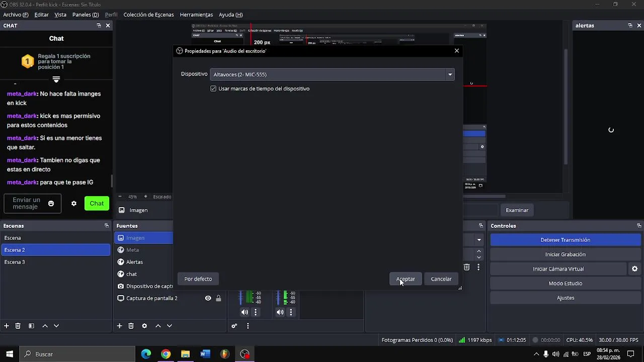Open the Archivo menu
Viewport: 644px width, 362px height.
pos(16,15)
